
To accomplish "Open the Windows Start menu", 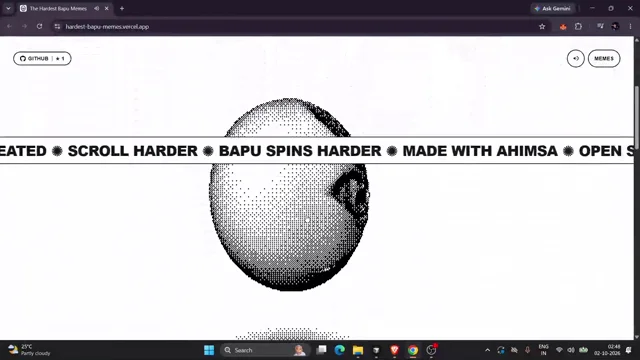I will point(209,350).
